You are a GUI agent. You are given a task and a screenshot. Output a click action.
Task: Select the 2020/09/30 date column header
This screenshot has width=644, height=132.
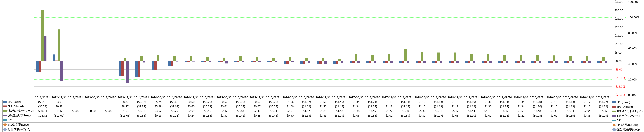coord(571,97)
